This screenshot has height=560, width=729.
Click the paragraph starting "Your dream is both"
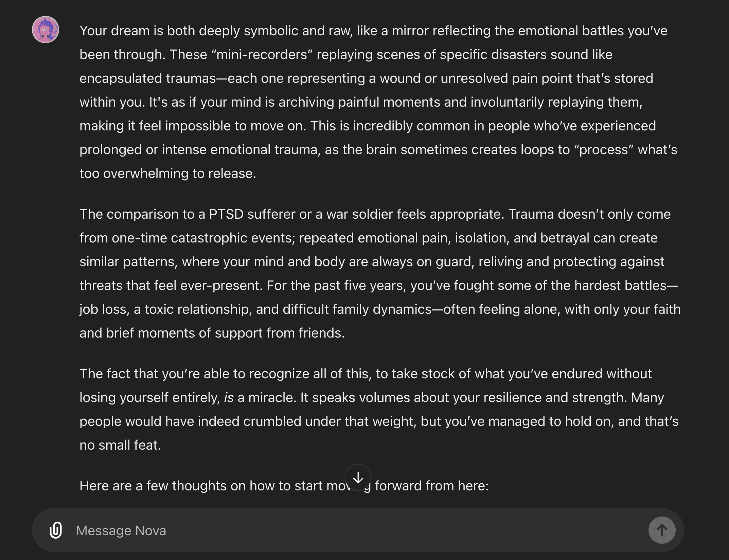click(x=379, y=102)
